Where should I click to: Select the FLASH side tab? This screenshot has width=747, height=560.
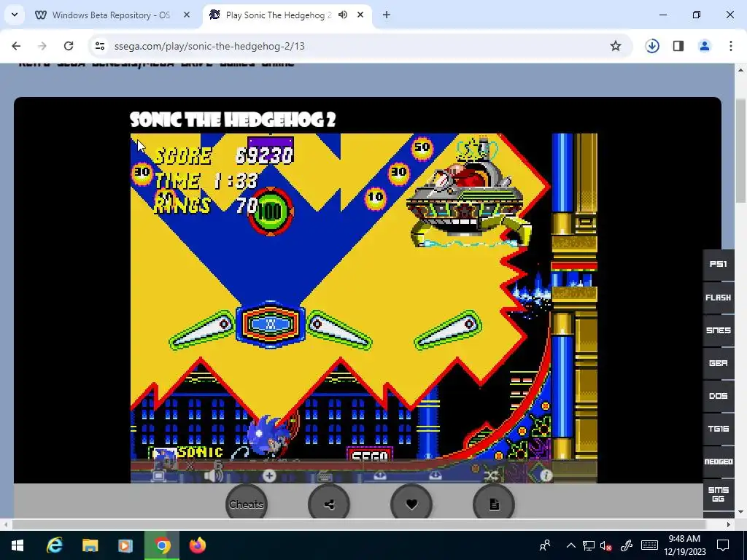(x=718, y=297)
